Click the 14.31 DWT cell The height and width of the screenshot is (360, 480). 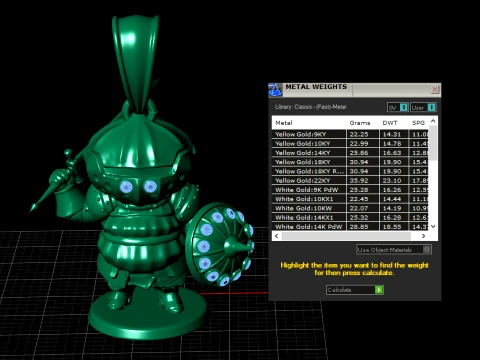point(394,134)
